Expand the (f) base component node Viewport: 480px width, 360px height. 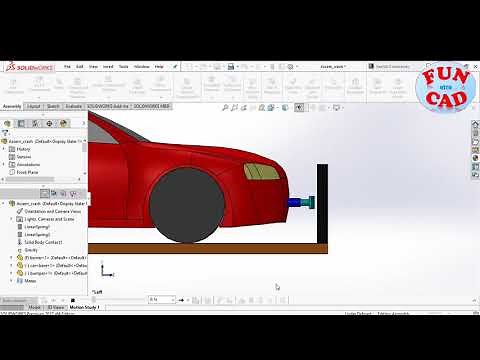tap(11, 258)
